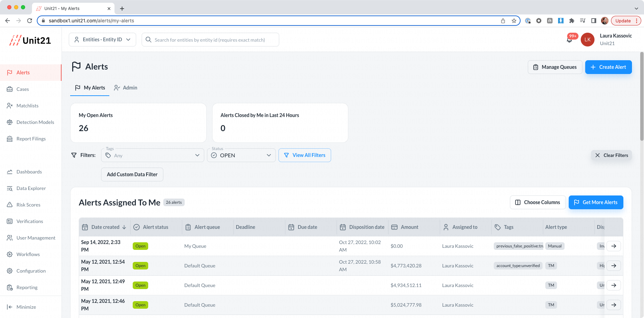The image size is (644, 318).
Task: Open the Status OPEN dropdown
Action: (241, 155)
